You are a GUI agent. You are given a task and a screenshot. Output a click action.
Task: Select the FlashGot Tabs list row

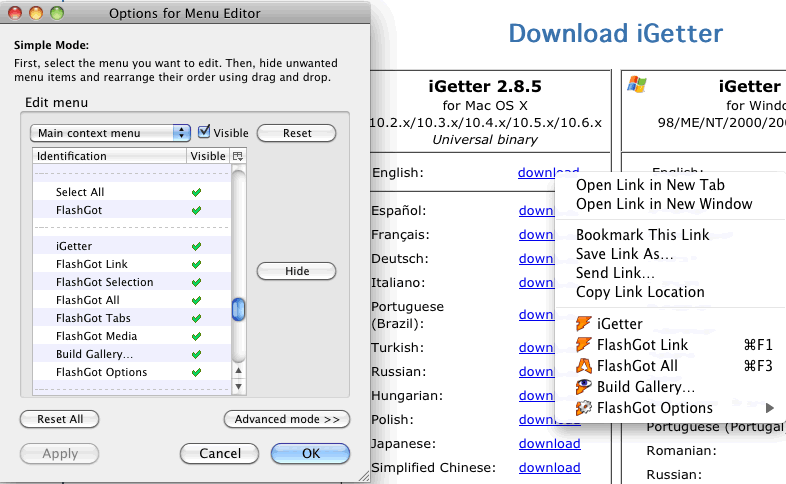pos(132,319)
